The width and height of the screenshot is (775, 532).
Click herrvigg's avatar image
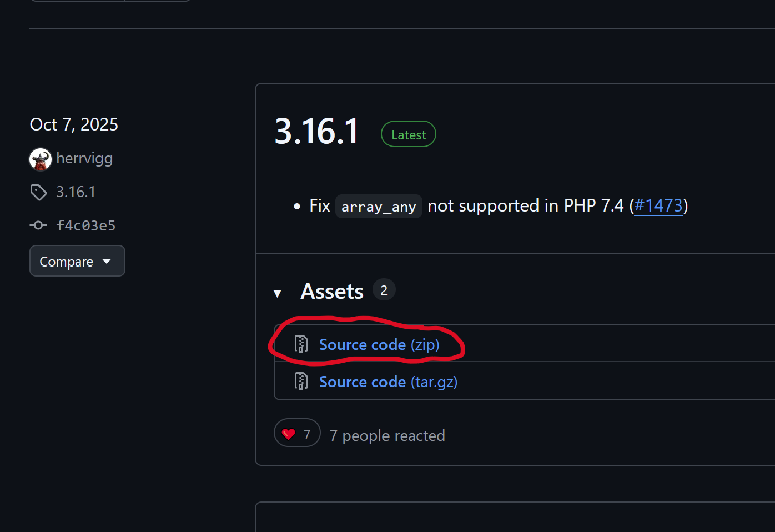[x=41, y=160]
